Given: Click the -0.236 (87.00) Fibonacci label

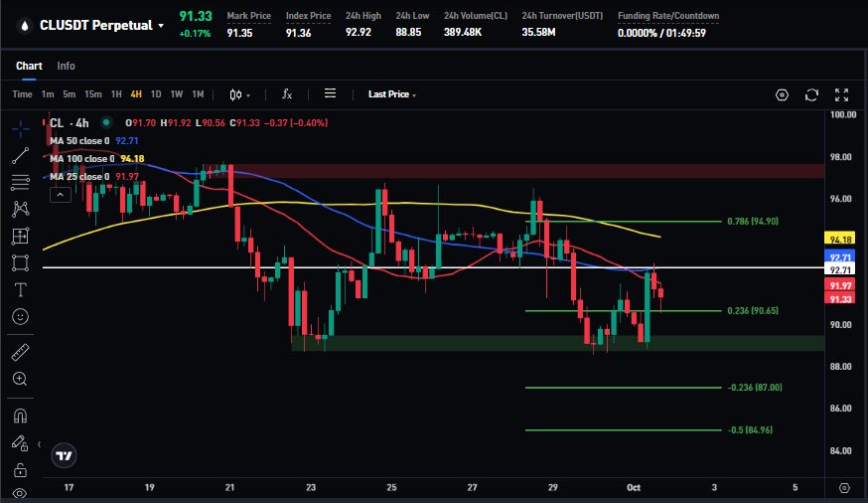Looking at the screenshot, I should pos(755,388).
